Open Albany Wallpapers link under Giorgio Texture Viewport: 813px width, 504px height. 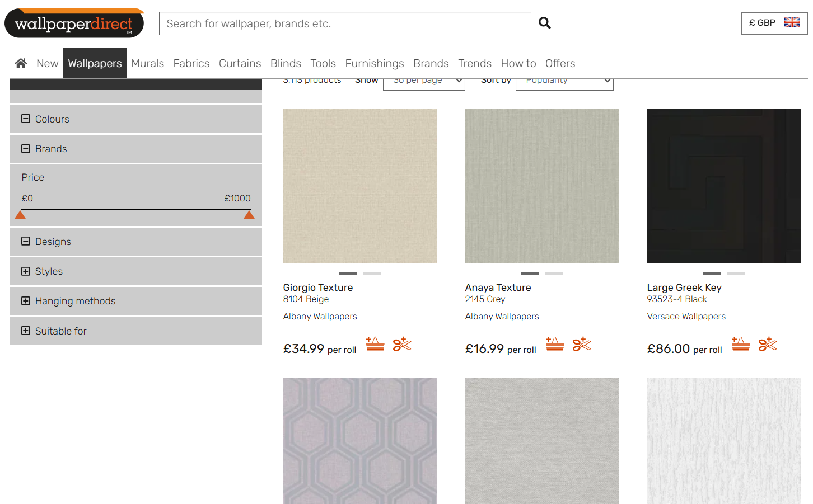(x=320, y=317)
